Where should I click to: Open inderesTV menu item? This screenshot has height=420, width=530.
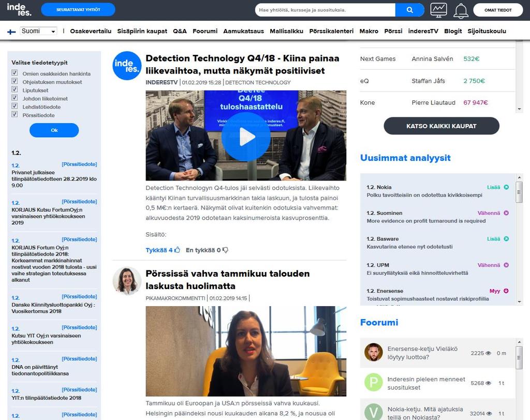tap(423, 31)
